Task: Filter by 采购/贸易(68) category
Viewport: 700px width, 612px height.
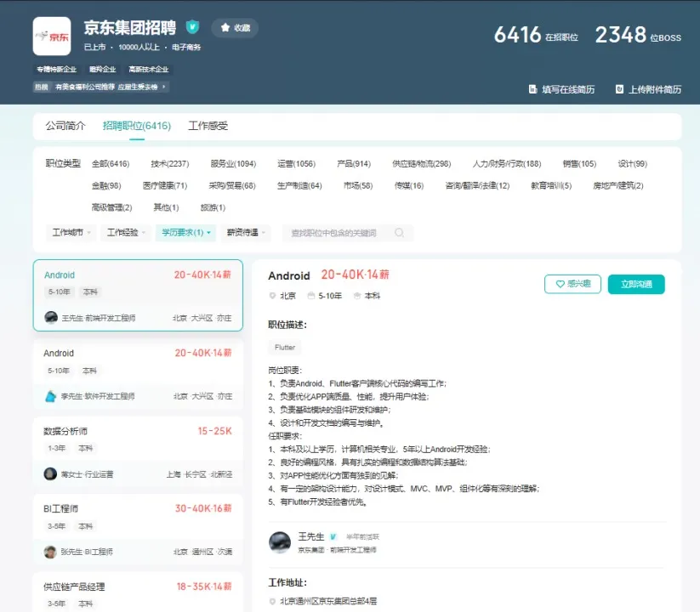Action: [x=232, y=185]
